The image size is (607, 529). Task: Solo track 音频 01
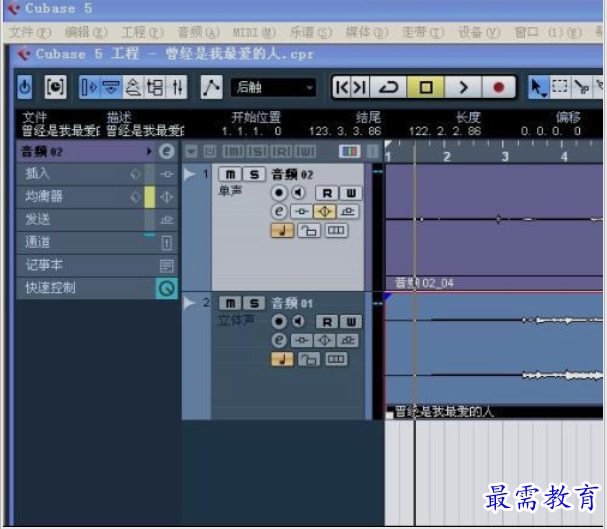tap(254, 303)
